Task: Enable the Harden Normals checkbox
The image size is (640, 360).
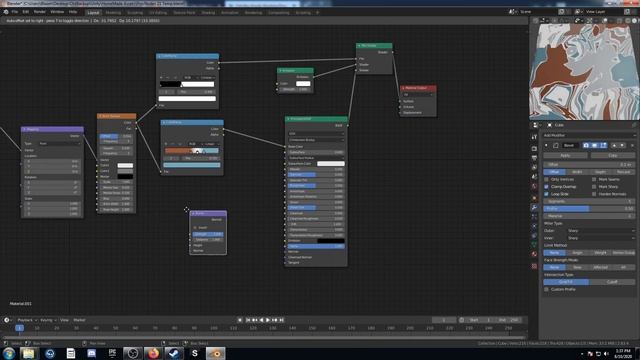Action: tap(594, 194)
